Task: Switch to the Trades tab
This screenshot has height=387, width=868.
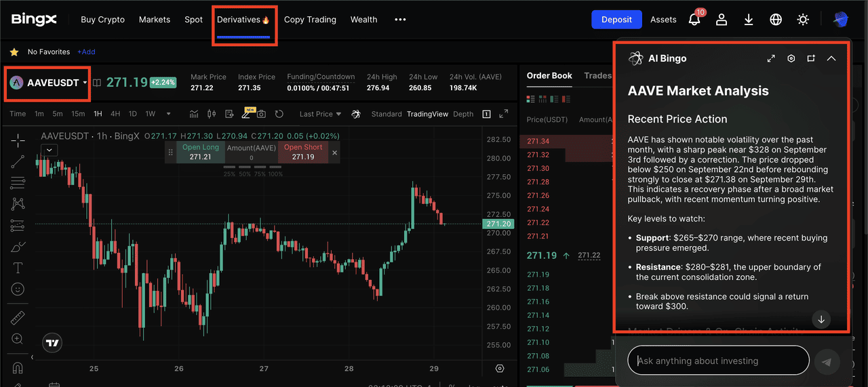Action: coord(597,76)
